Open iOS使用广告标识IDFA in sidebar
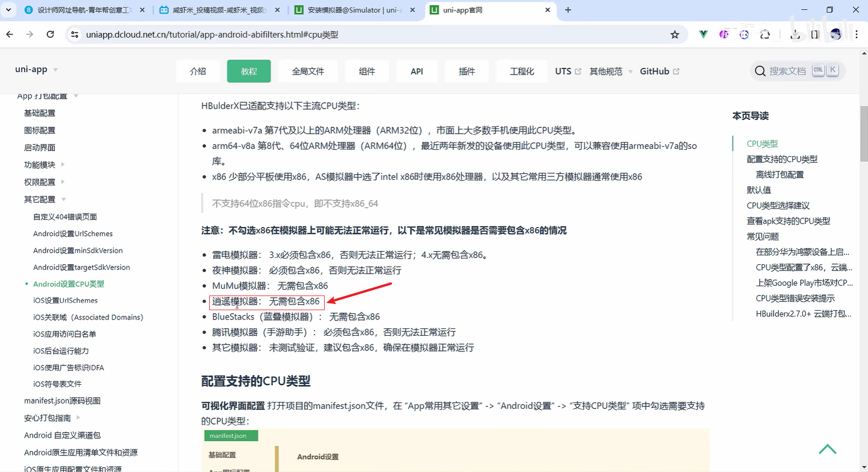 [69, 367]
